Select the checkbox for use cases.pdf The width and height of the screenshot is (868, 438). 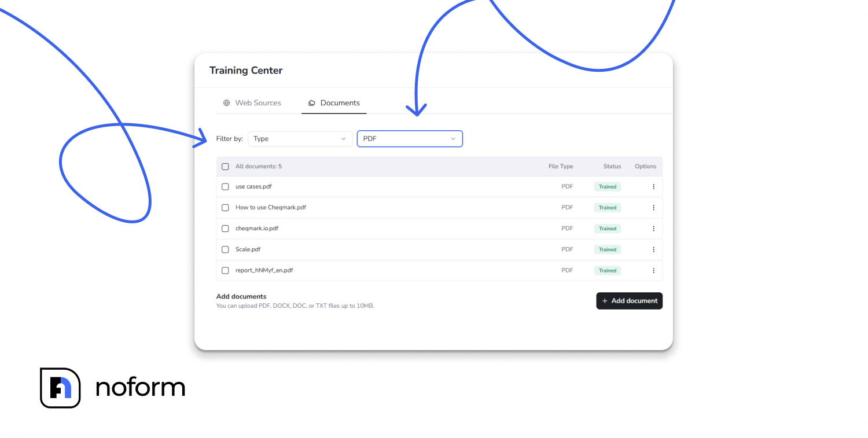[x=225, y=186]
